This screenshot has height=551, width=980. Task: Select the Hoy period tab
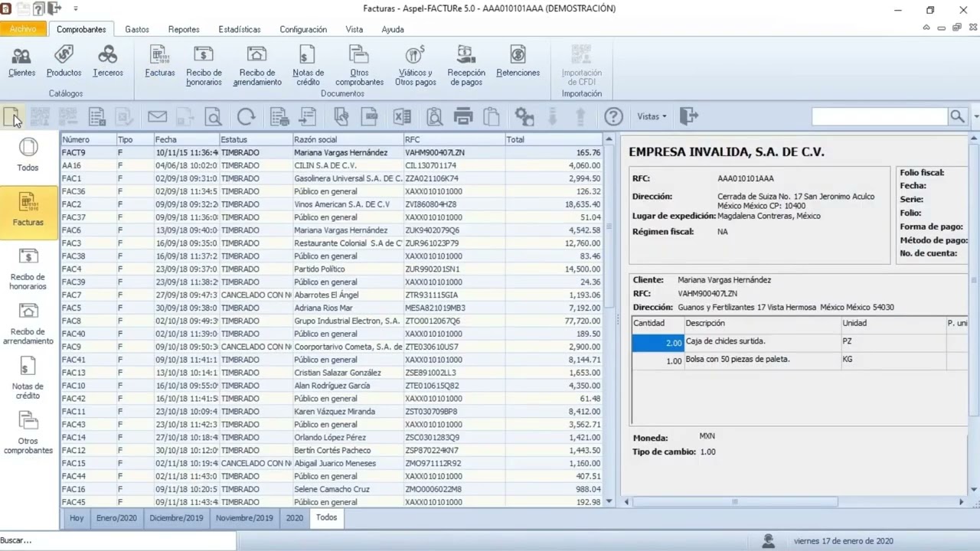tap(77, 518)
